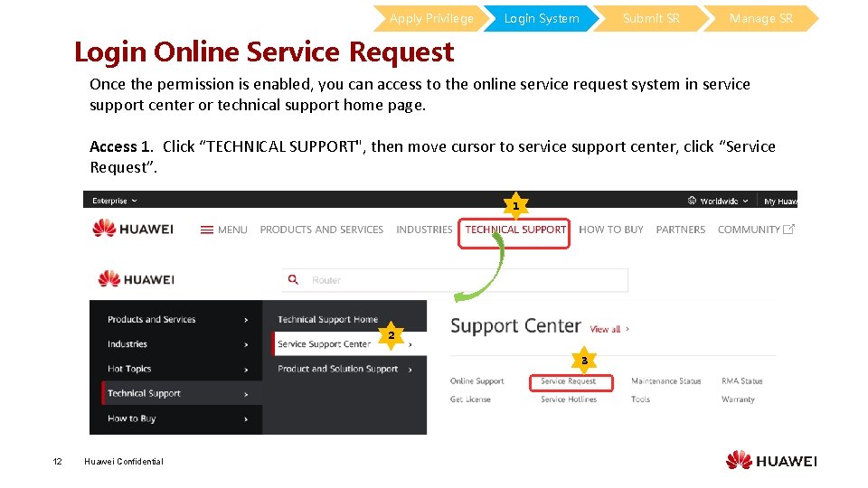Viewport: 868px width, 488px height.
Task: Click the Login System step arrow
Action: [542, 18]
